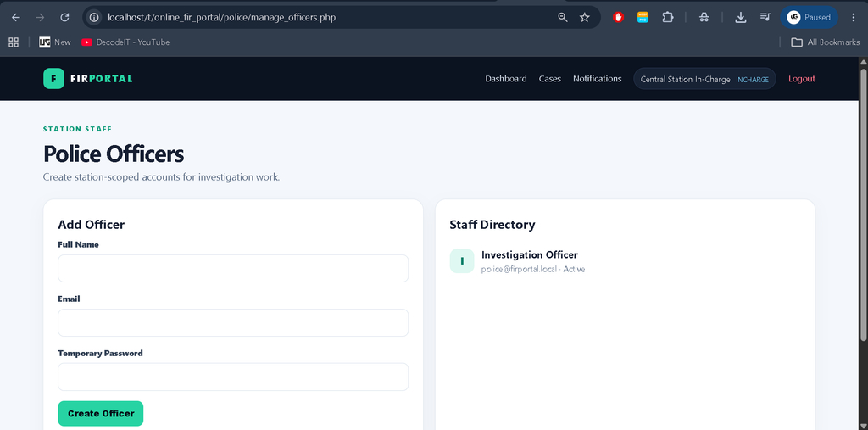Focus the Full Name field
The width and height of the screenshot is (868, 430).
pyautogui.click(x=233, y=268)
